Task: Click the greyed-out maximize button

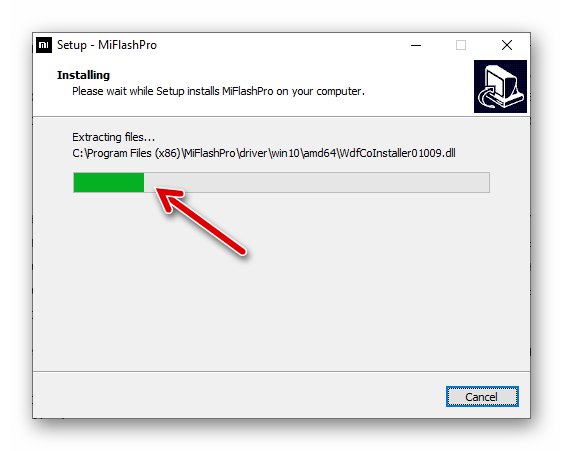Action: click(461, 45)
